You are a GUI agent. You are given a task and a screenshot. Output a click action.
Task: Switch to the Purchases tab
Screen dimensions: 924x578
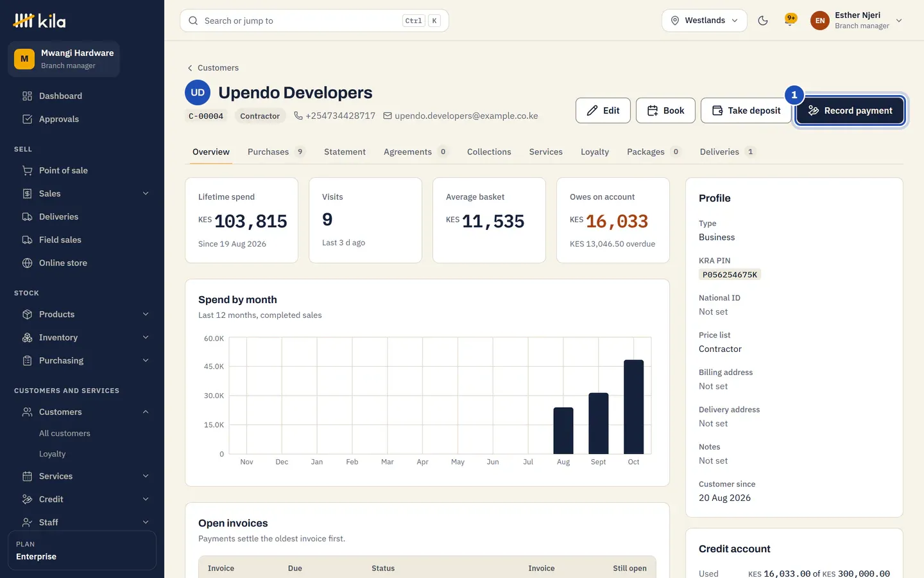276,152
